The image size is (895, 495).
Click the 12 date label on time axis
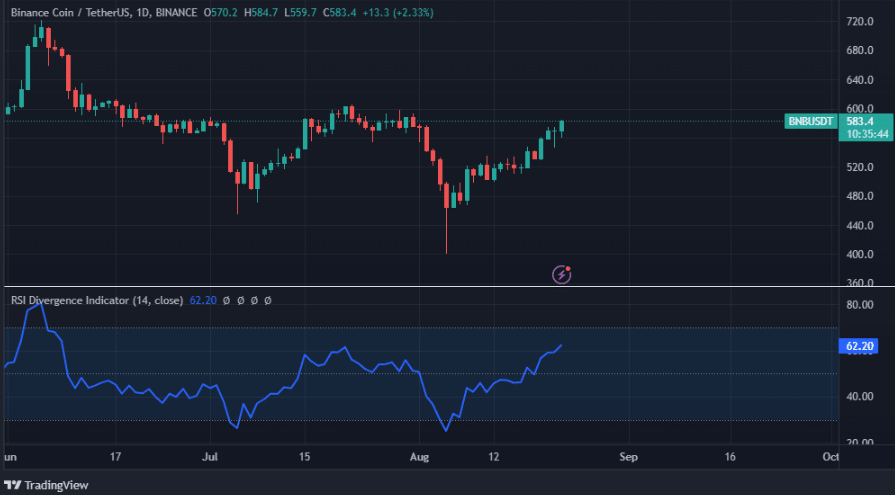click(493, 457)
